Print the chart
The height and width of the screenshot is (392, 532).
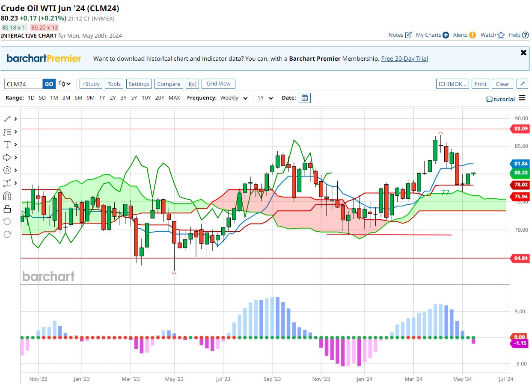point(481,84)
